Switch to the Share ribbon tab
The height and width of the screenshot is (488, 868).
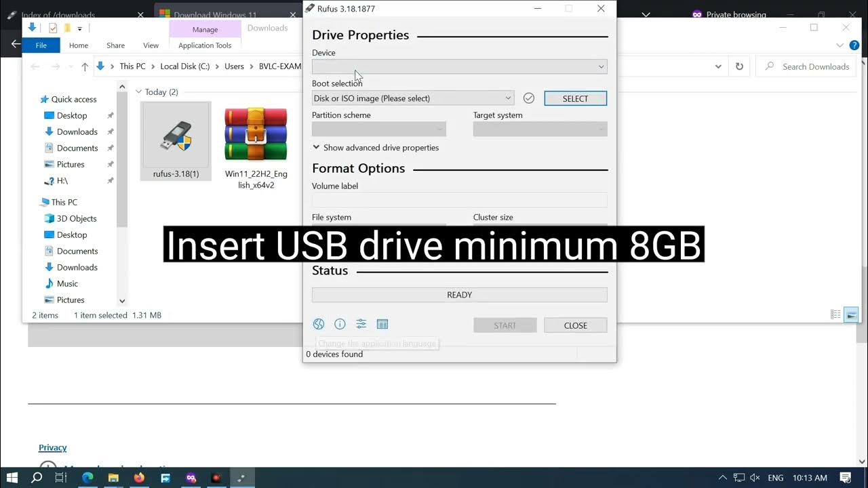pyautogui.click(x=115, y=45)
